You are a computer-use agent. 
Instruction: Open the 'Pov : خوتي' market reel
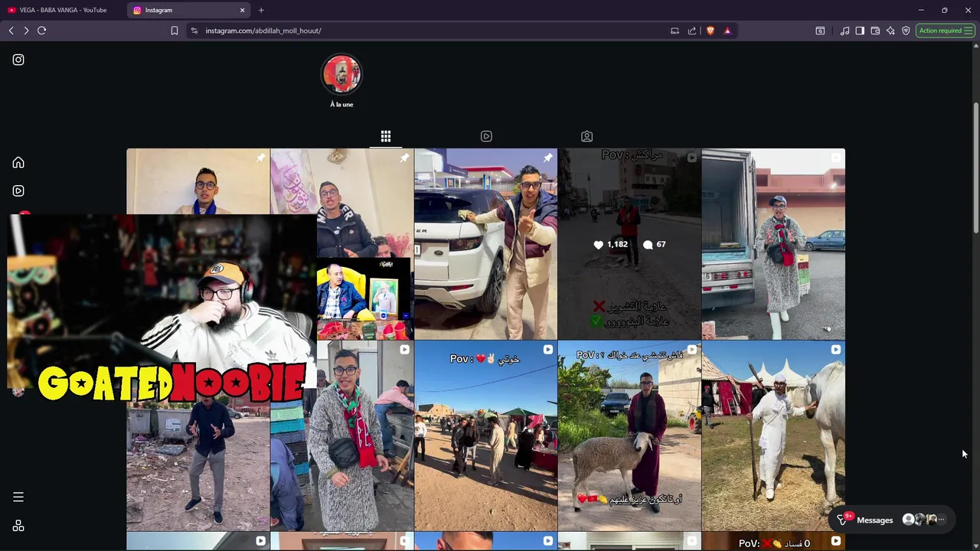coord(485,435)
